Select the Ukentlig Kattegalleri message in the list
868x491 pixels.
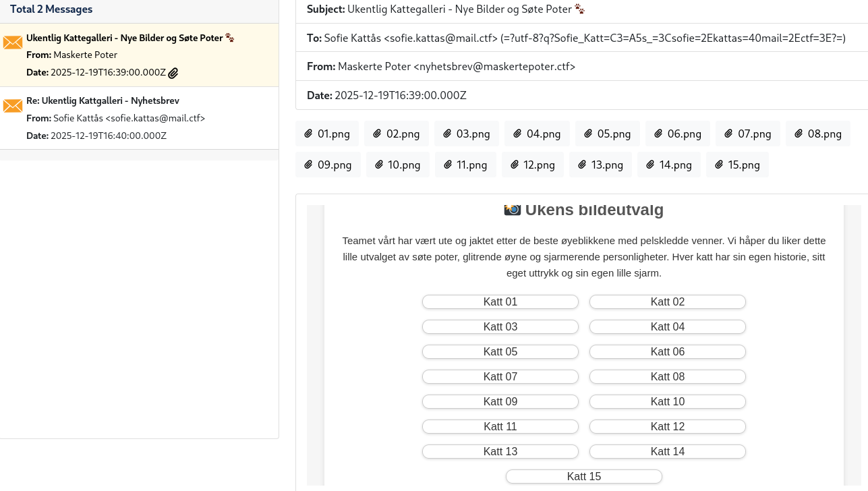pos(139,55)
